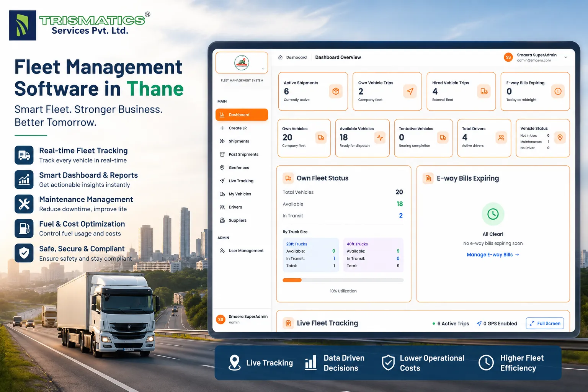
Task: Click the Full Screen button
Action: click(x=545, y=323)
